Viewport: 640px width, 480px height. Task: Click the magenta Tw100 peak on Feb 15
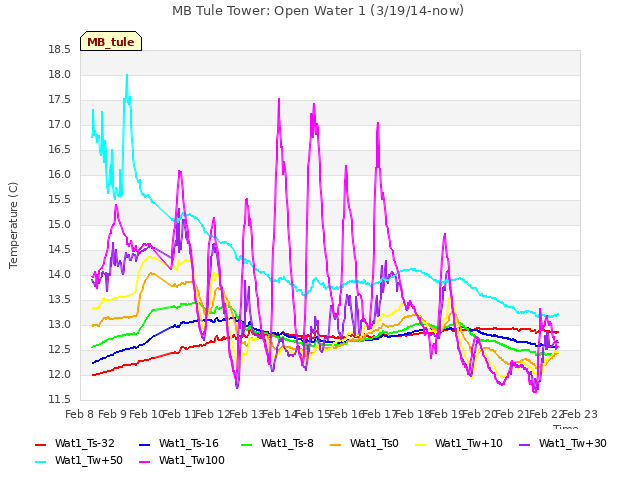pos(314,104)
